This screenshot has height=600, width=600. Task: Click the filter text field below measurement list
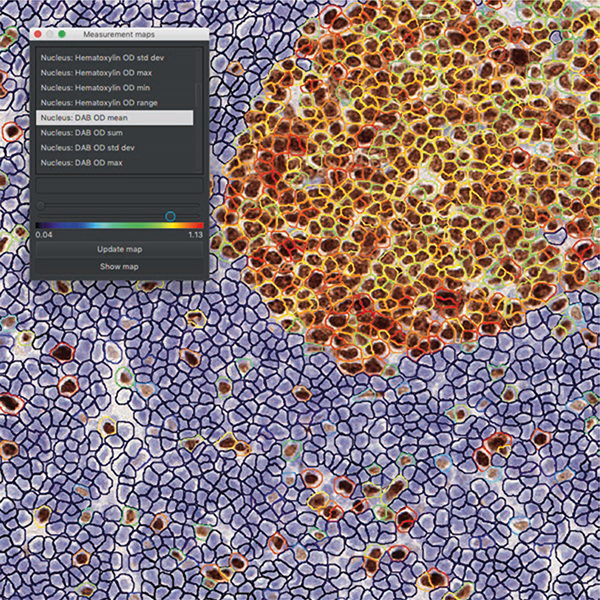[x=119, y=185]
